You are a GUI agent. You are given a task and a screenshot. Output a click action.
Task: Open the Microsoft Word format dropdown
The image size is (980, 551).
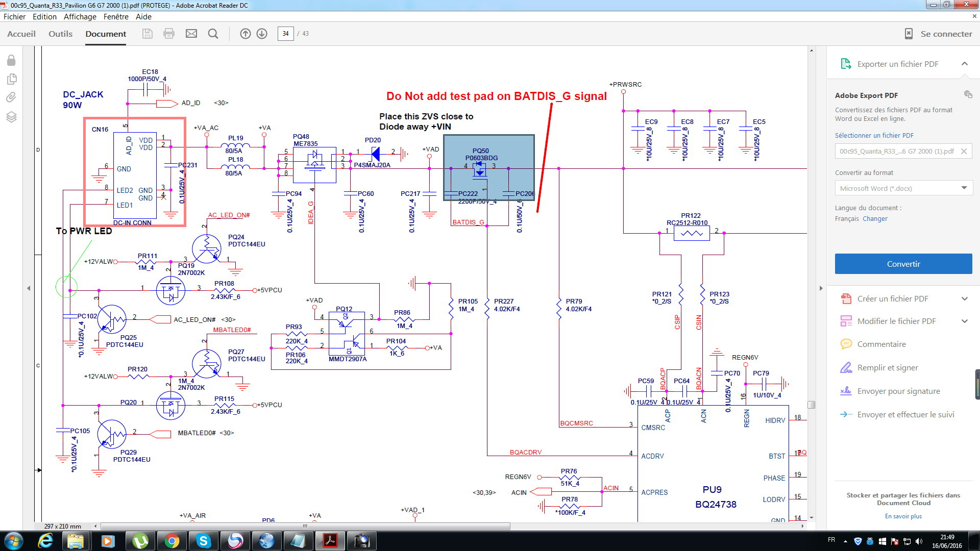(x=903, y=188)
